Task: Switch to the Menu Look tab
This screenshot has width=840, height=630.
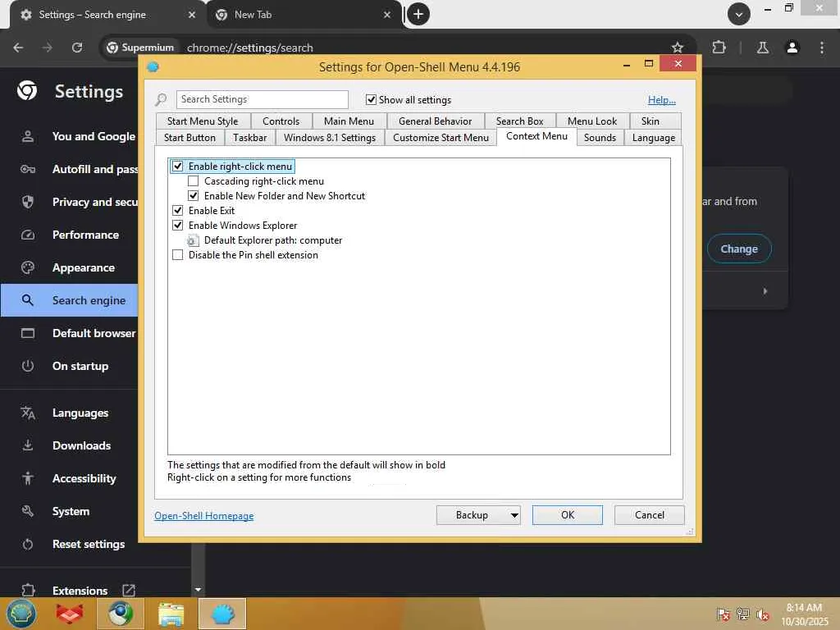Action: pos(592,121)
